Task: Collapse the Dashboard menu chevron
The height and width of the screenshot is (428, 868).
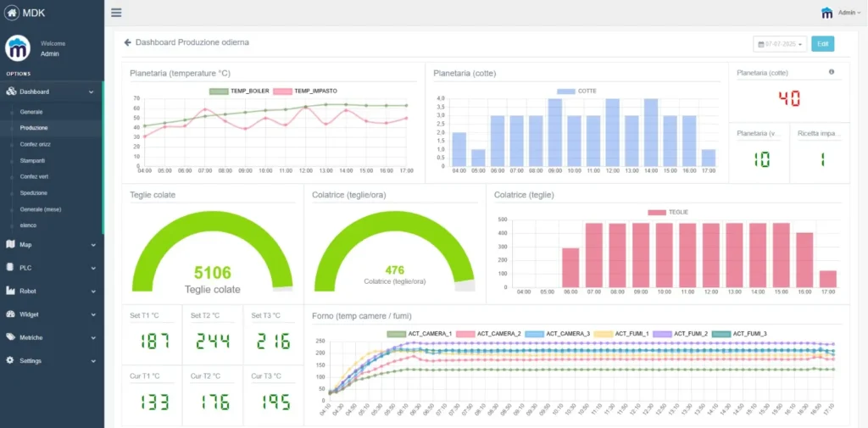Action: pos(92,92)
